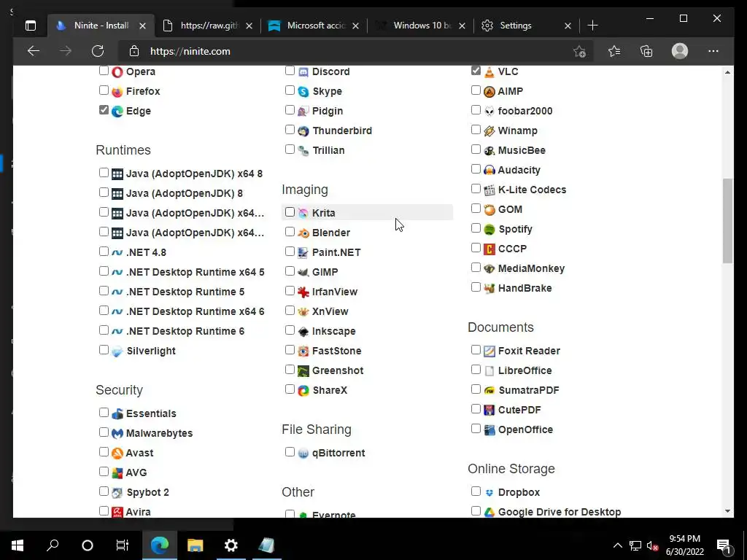747x560 pixels.
Task: Open a new browser tab
Action: pyautogui.click(x=592, y=26)
